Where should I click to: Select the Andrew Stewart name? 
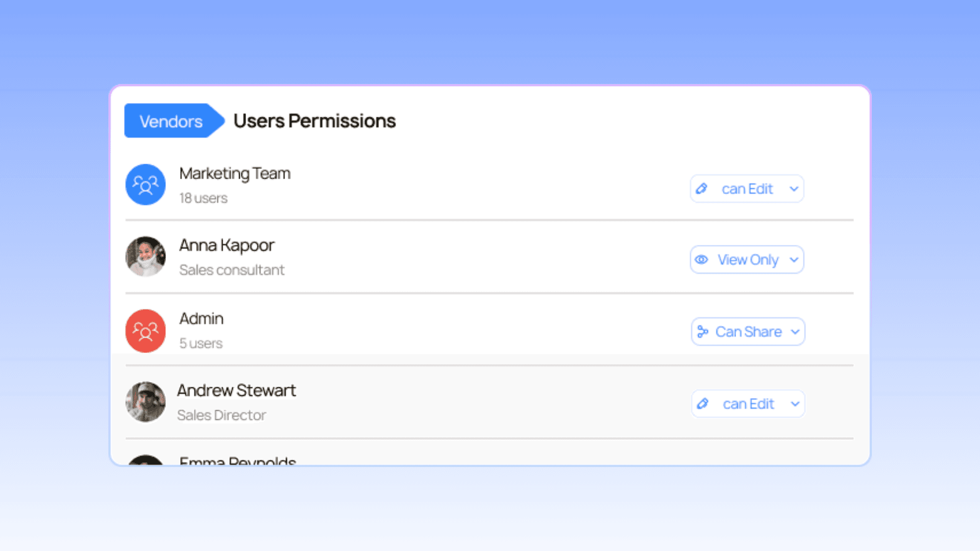(236, 391)
